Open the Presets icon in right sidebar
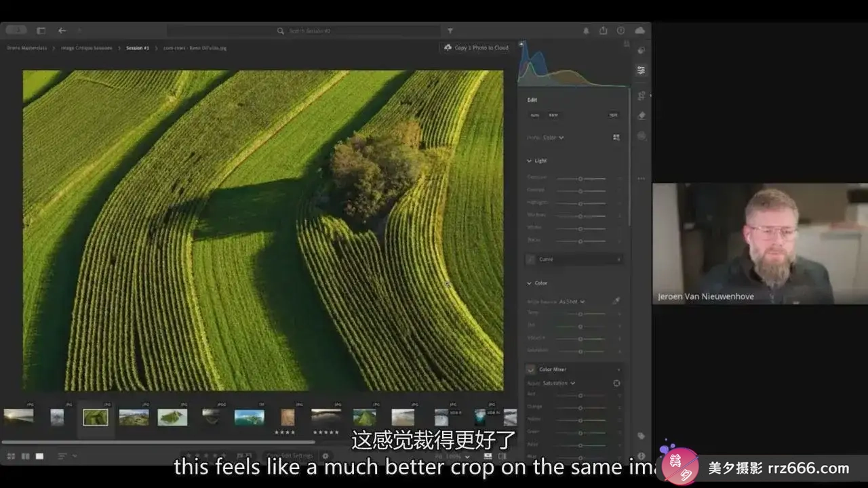The image size is (868, 488). [x=641, y=50]
